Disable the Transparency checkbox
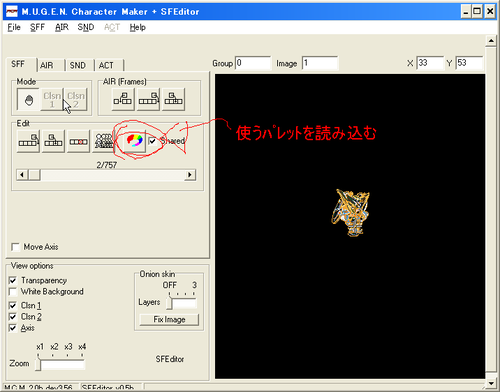 [13, 280]
